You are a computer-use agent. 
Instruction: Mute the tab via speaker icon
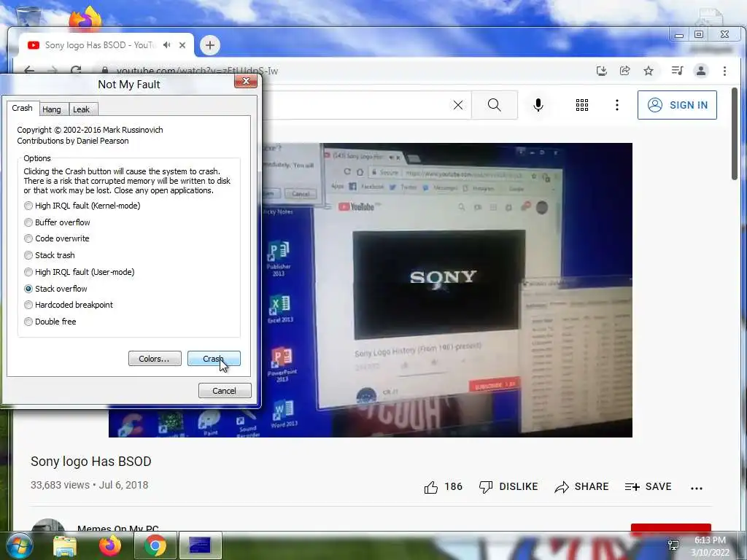(167, 45)
